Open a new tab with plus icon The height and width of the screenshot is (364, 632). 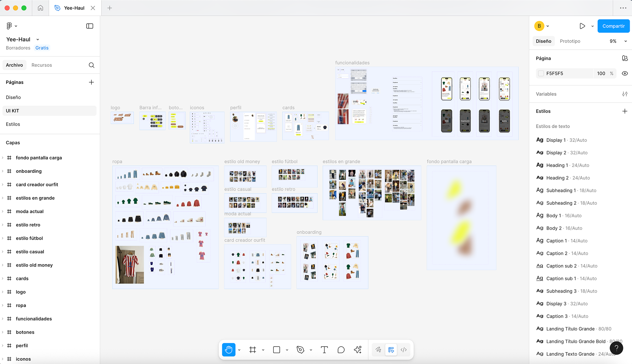(x=110, y=8)
